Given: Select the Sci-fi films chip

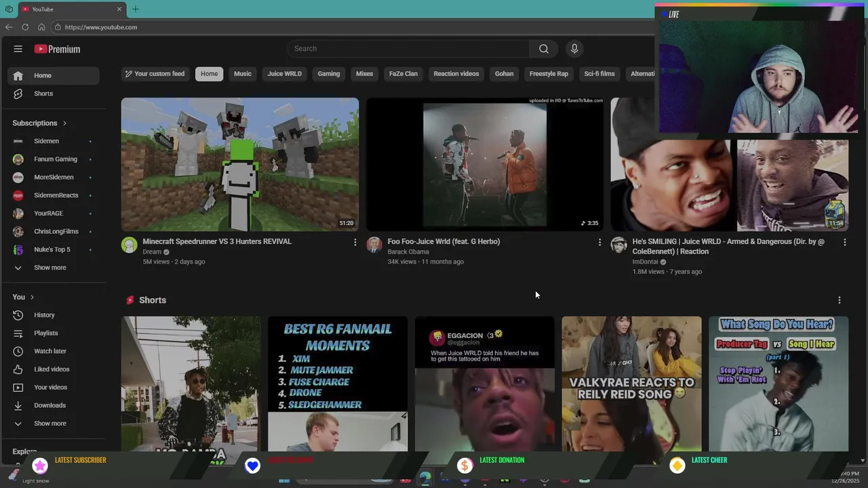Looking at the screenshot, I should coord(599,74).
